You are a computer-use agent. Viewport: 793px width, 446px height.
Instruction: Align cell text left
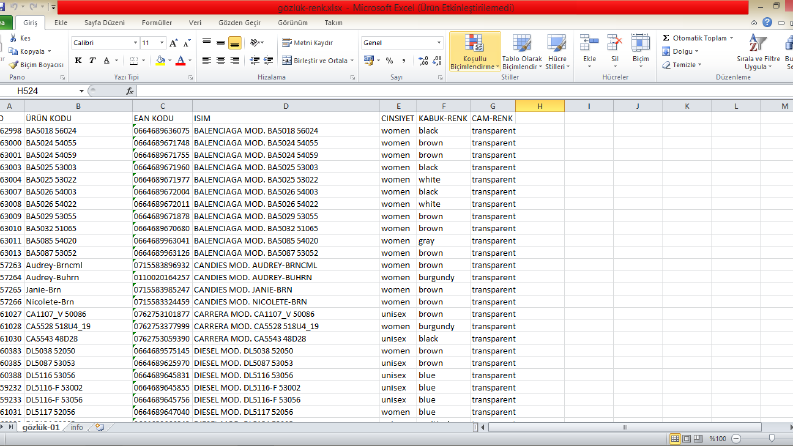pos(206,61)
